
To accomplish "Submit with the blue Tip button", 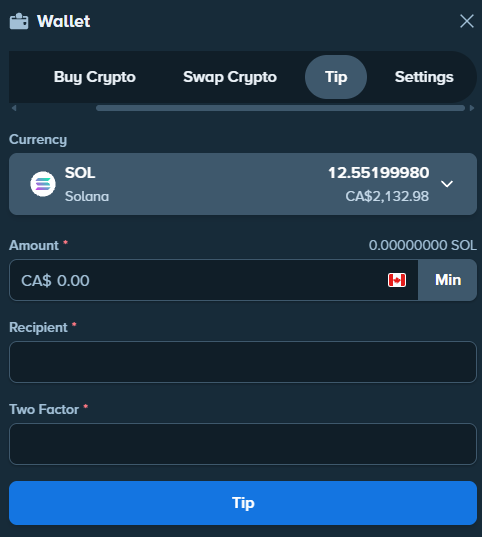I will pos(243,503).
